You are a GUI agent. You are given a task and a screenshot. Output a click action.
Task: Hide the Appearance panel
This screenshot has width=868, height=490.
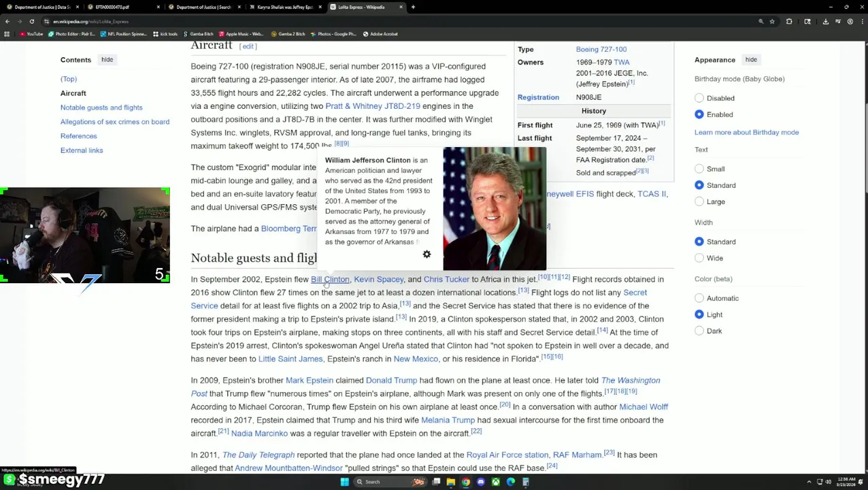click(x=751, y=60)
